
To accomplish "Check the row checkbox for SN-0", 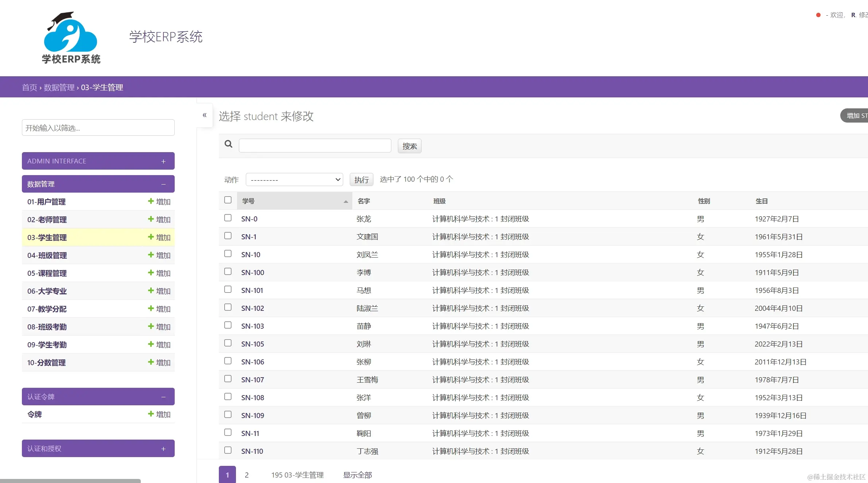I will (x=228, y=218).
